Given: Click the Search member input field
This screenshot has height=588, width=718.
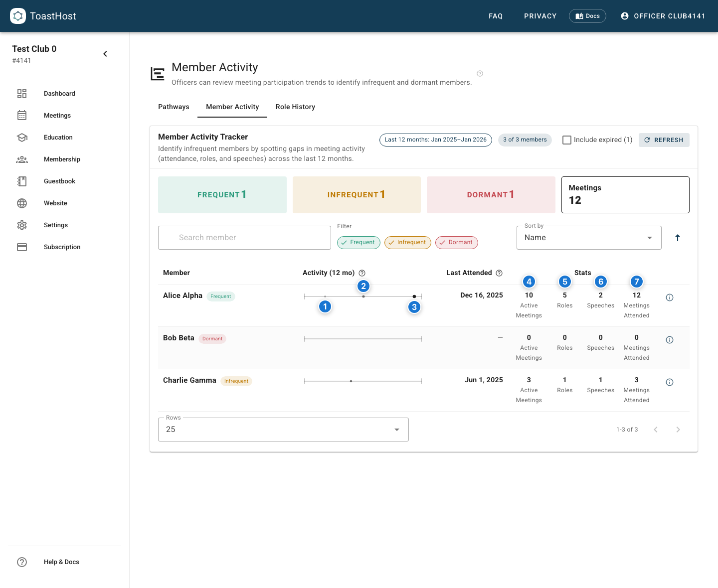Looking at the screenshot, I should tap(244, 238).
